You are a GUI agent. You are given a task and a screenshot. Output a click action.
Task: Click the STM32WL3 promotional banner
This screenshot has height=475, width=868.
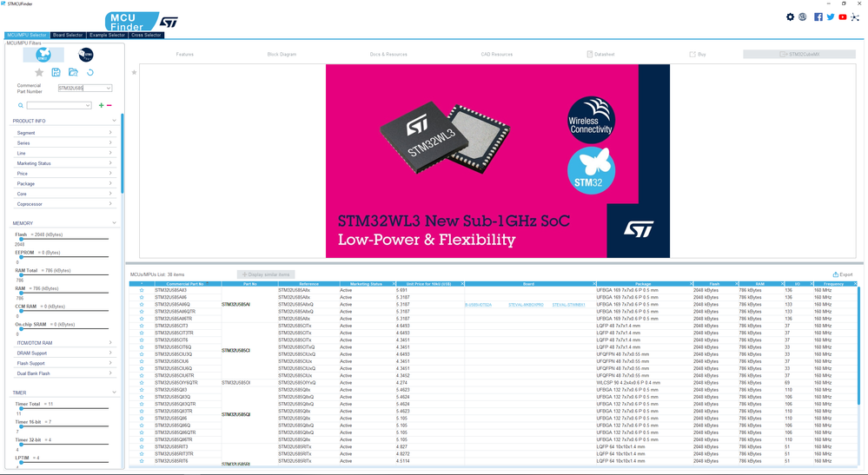[498, 161]
